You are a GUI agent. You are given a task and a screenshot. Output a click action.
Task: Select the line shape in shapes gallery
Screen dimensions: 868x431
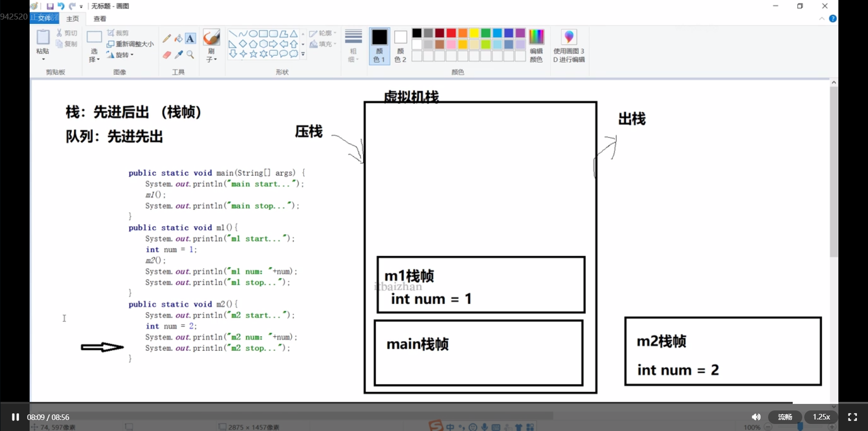(x=232, y=34)
